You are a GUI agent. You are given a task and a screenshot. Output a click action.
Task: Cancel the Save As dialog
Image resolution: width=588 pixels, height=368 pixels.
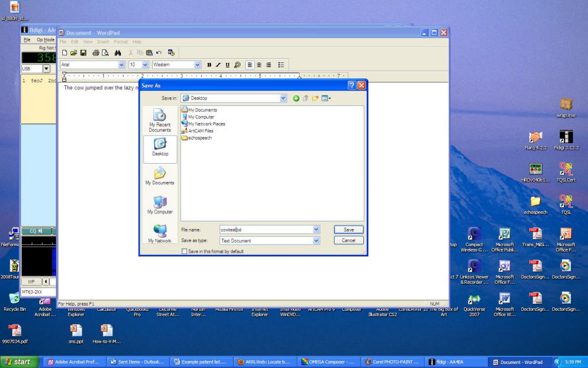(348, 240)
